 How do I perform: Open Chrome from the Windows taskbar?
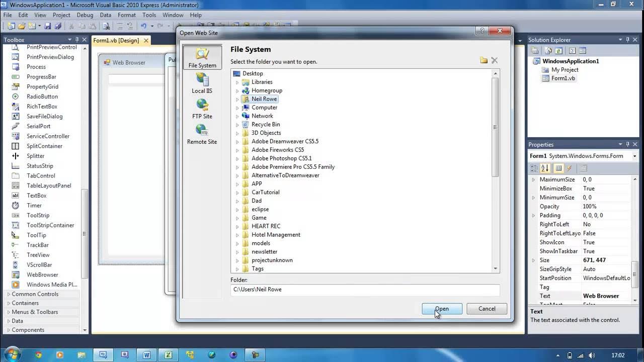(39, 355)
